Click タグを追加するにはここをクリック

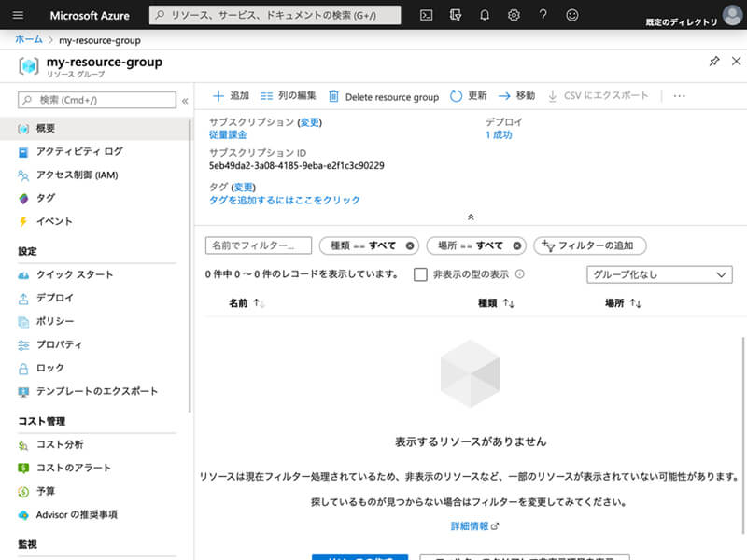pyautogui.click(x=285, y=200)
